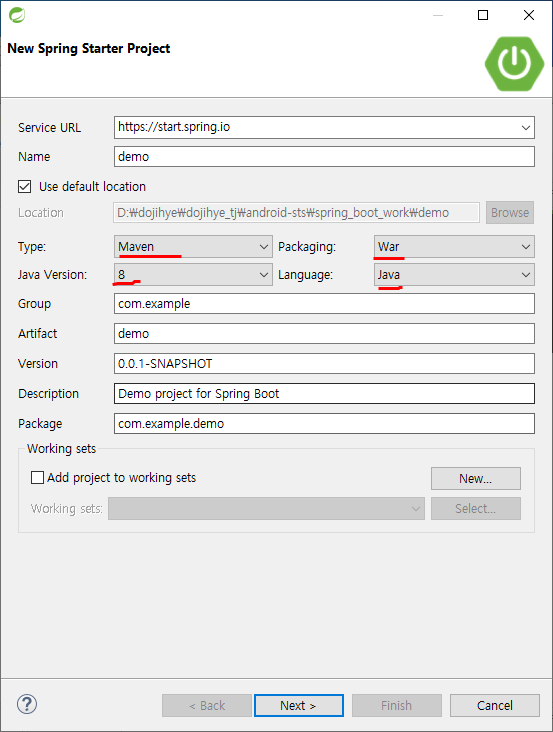The width and height of the screenshot is (553, 732).
Task: Click the disabled < Back button
Action: (x=207, y=705)
